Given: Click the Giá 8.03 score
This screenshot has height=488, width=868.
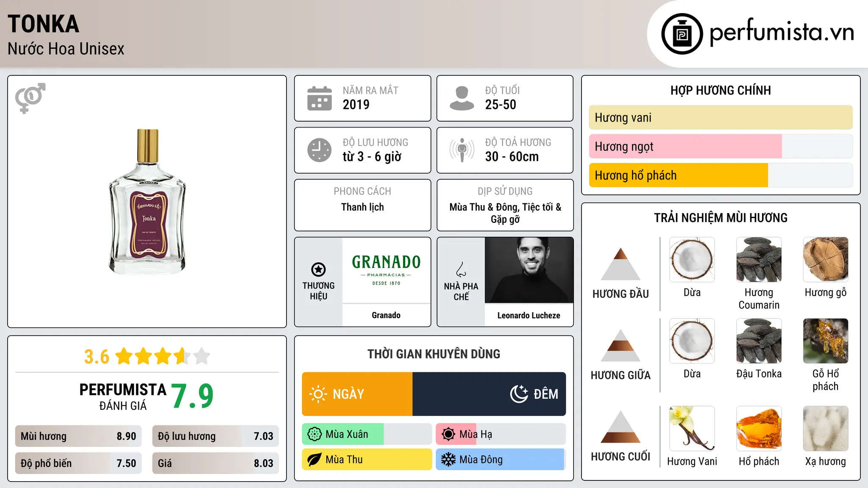Looking at the screenshot, I should point(216,463).
